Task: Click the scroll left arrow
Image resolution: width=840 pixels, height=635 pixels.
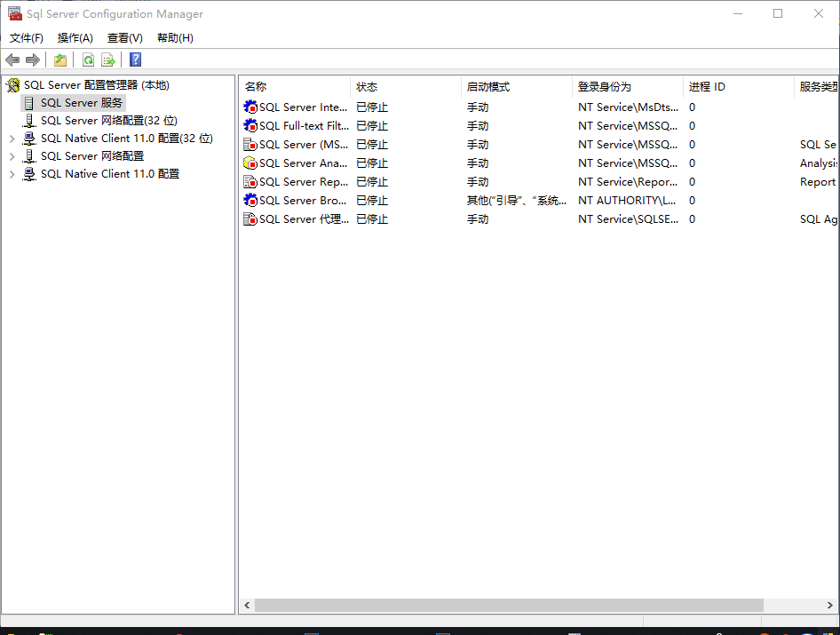Action: [247, 605]
